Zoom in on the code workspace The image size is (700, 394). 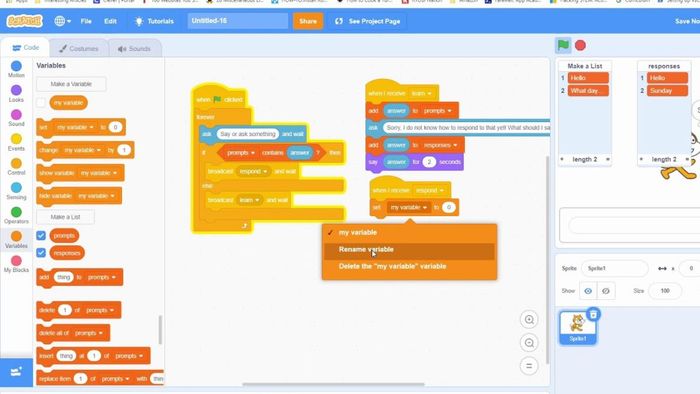[x=529, y=319]
